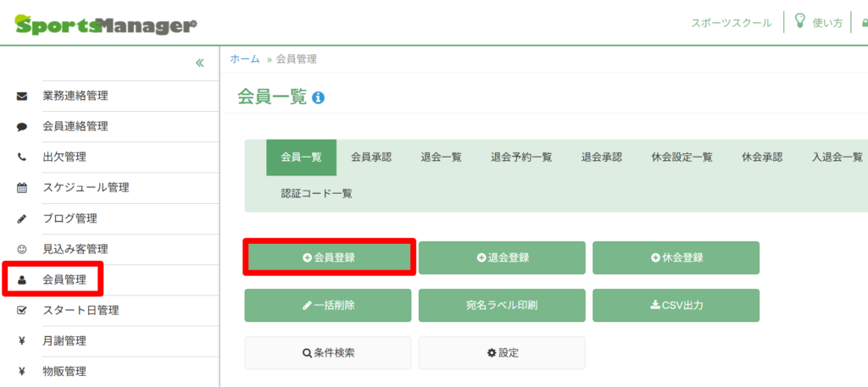868x387 pixels.
Task: Collapse the sidebar with the double chevron
Action: (200, 63)
